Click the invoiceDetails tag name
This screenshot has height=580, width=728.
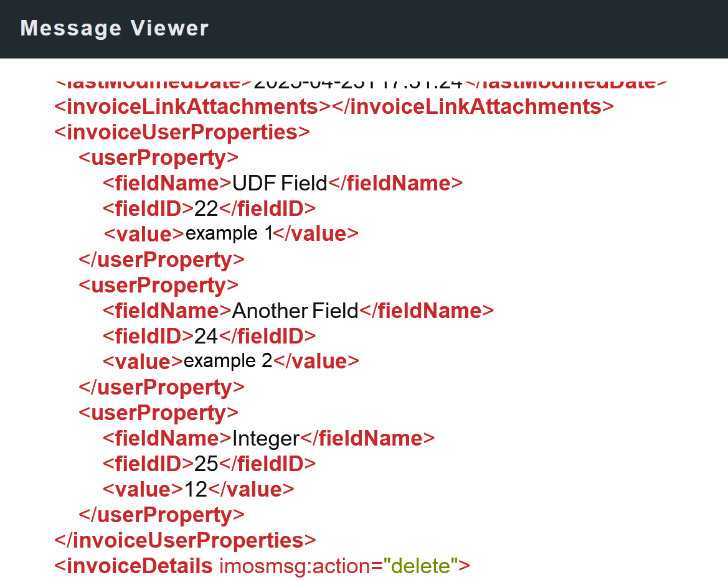click(x=139, y=566)
